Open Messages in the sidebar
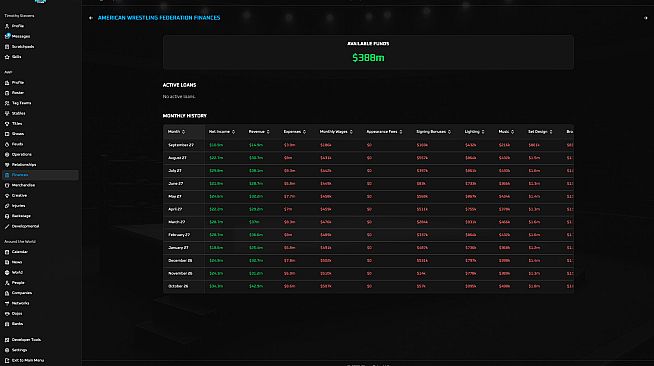 point(17,36)
